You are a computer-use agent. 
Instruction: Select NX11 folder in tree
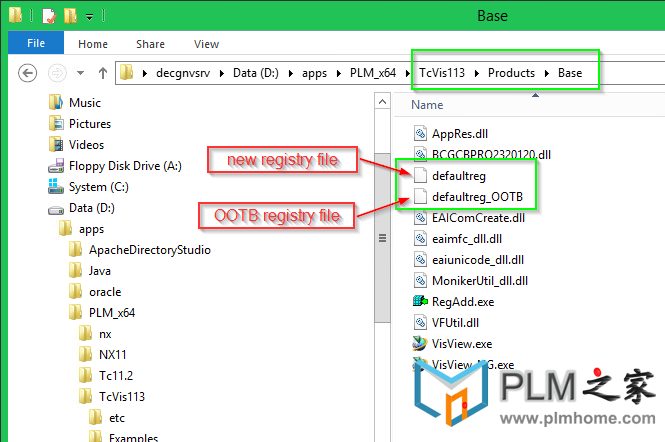click(x=112, y=355)
